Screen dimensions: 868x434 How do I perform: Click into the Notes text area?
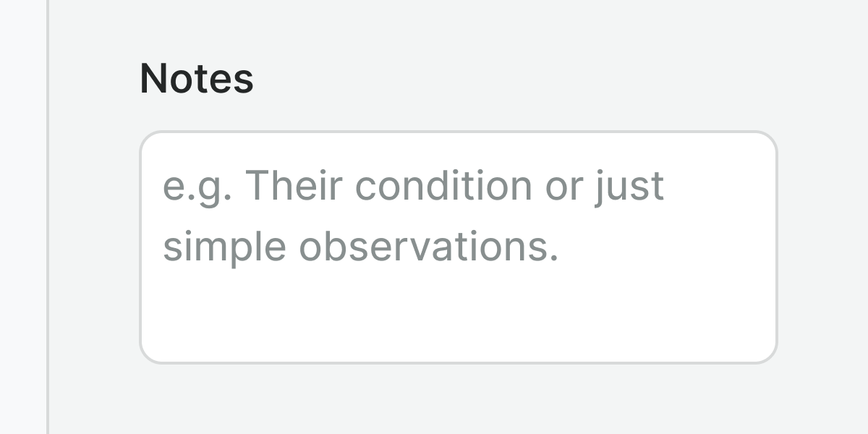click(x=458, y=247)
